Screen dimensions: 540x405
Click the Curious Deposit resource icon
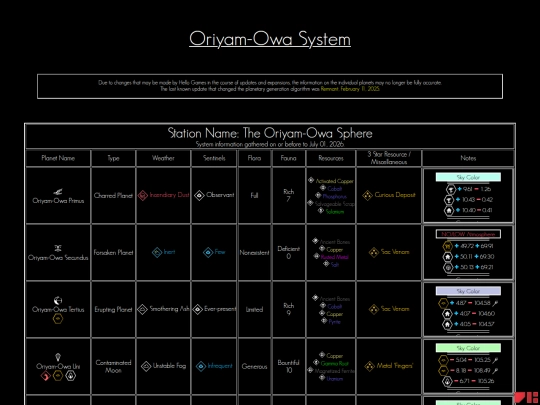coord(368,196)
